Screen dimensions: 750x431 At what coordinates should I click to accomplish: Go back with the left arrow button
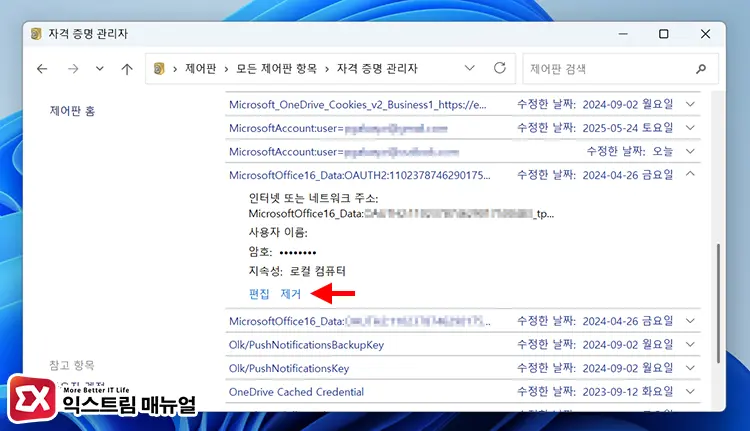tap(42, 69)
